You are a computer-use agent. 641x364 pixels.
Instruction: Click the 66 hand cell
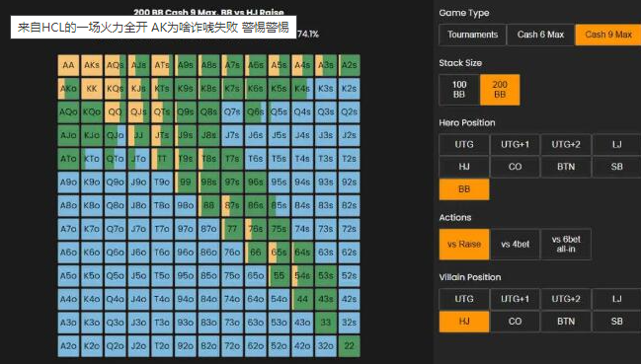click(x=256, y=253)
